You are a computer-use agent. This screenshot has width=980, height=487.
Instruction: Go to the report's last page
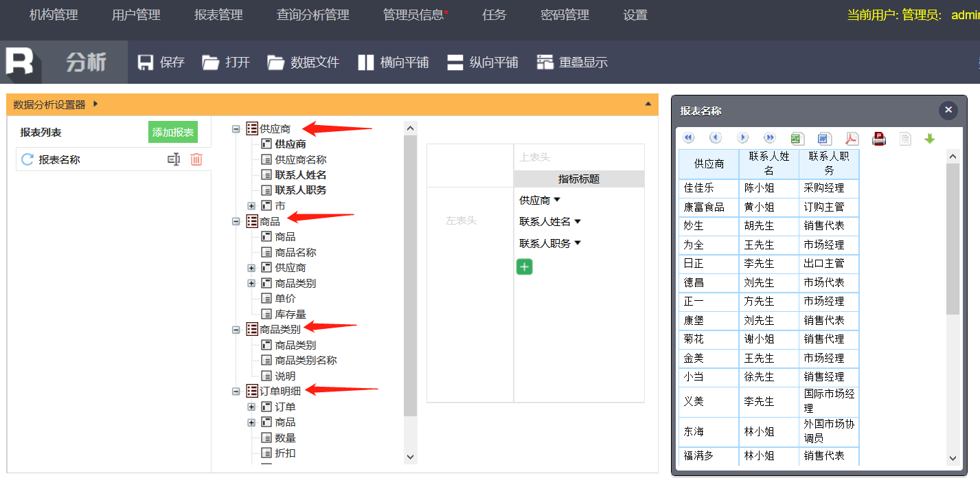click(770, 138)
